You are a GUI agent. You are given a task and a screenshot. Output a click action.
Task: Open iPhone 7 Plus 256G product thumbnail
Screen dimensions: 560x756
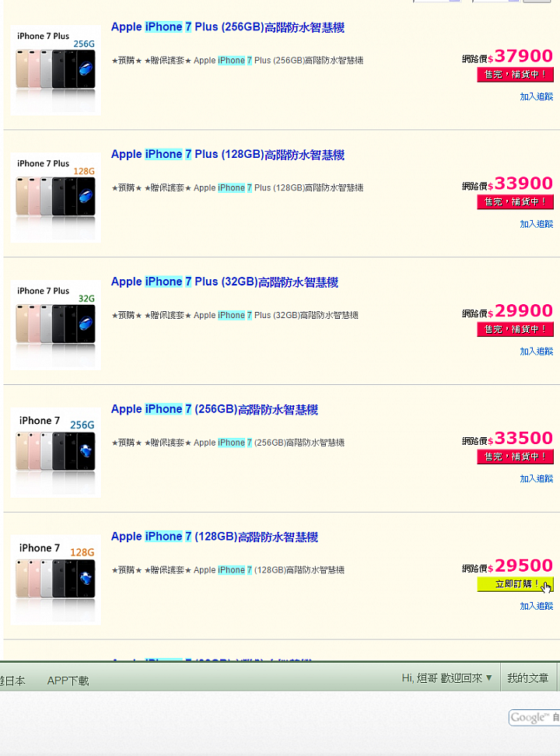click(x=55, y=70)
